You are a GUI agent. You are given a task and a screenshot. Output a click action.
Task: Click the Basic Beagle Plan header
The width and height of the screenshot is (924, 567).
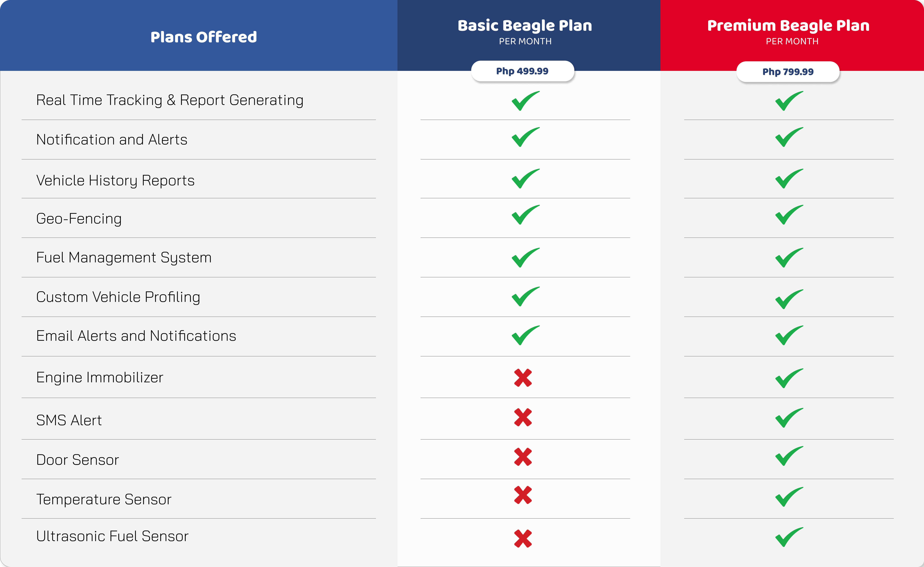[x=525, y=26]
